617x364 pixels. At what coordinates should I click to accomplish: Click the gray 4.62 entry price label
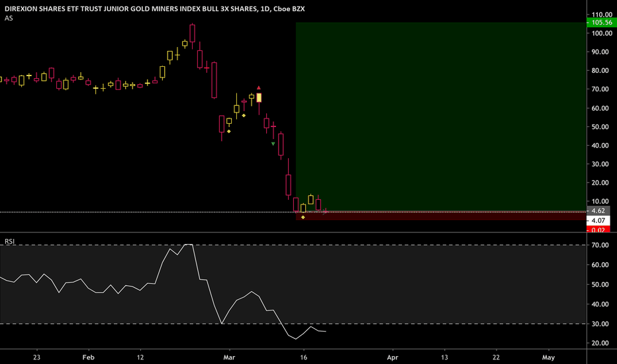[x=598, y=211]
